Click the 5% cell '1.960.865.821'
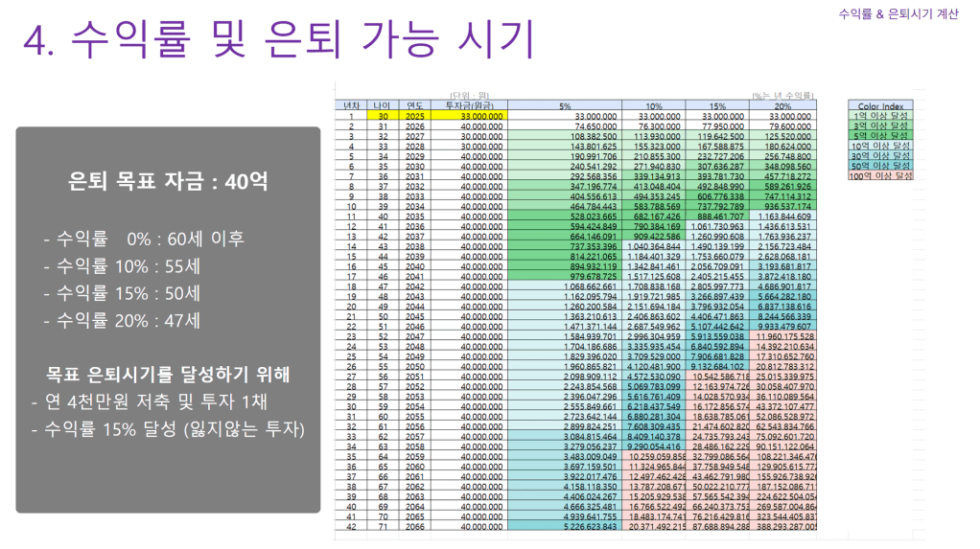980x549 pixels. click(565, 366)
